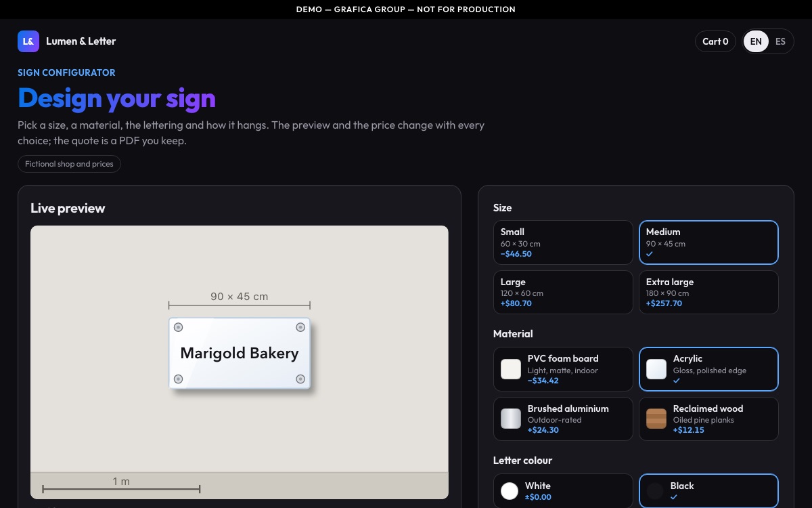Click the +$12.15 price text
This screenshot has height=508, width=812.
[x=689, y=430]
